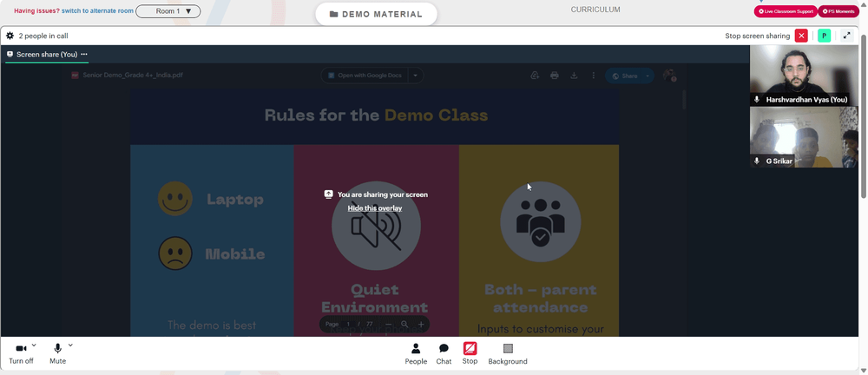Open the Screen share tab options ellipsis
The image size is (868, 375).
[84, 55]
